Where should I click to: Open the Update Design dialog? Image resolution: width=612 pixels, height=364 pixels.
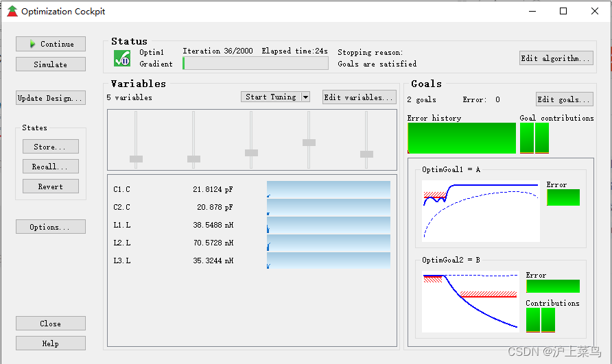click(x=51, y=98)
